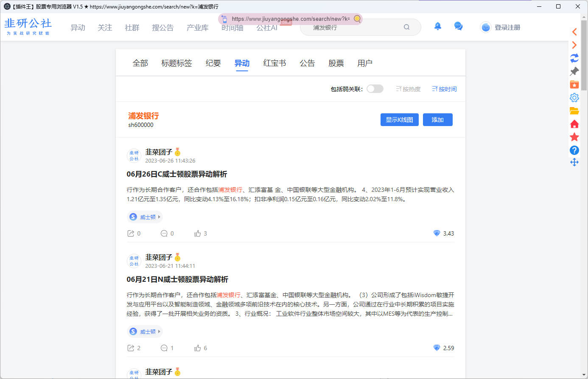This screenshot has height=379, width=588.
Task: Switch to 全部 tab
Action: click(x=140, y=63)
